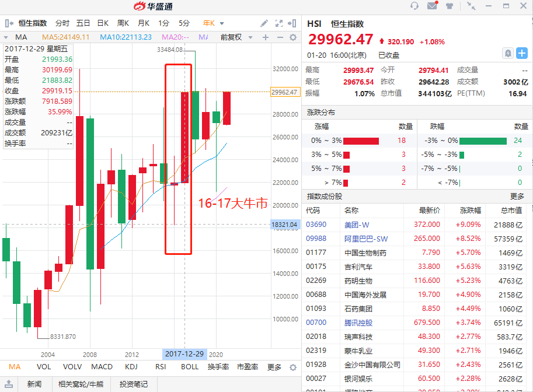Select the KDJ indicator tab

pos(131,367)
